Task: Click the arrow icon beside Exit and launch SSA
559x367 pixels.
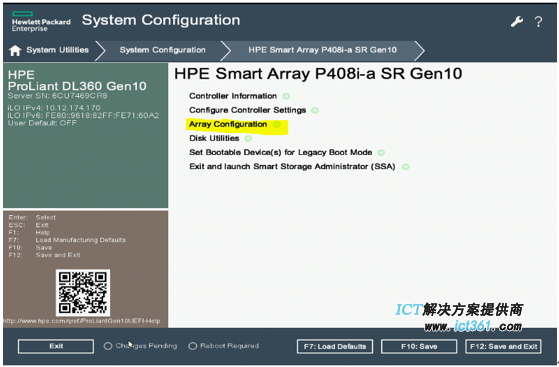Action: click(x=405, y=167)
